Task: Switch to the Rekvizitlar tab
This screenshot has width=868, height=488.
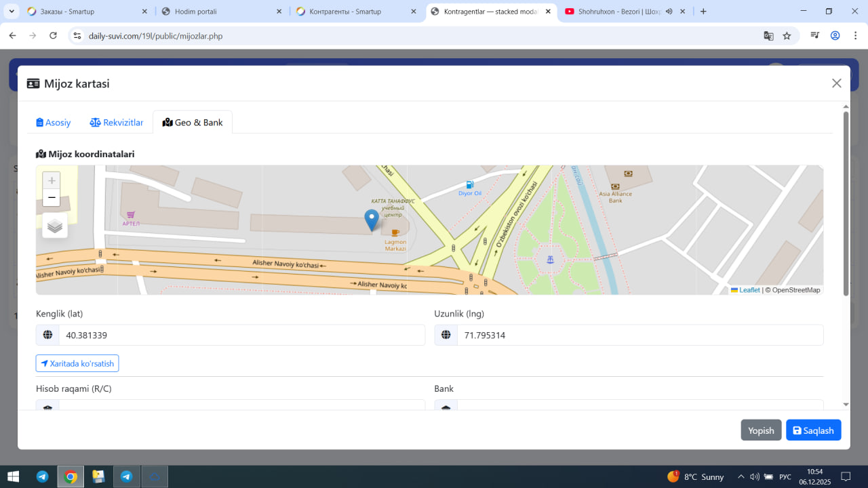Action: 117,123
